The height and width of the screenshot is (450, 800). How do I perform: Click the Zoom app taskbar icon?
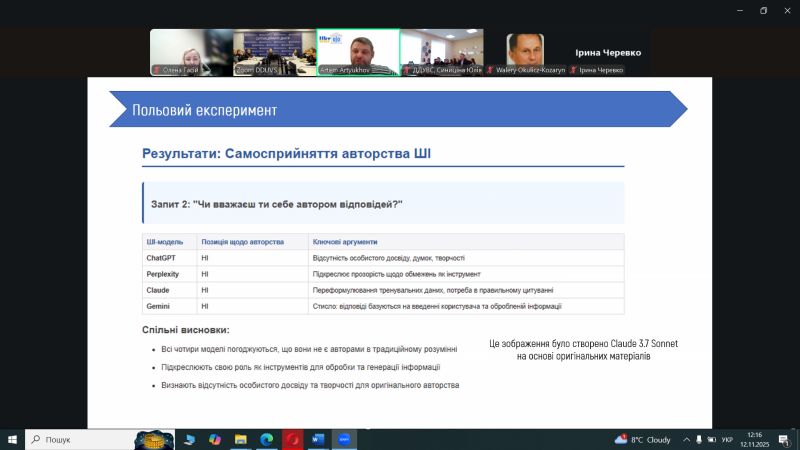tap(345, 439)
